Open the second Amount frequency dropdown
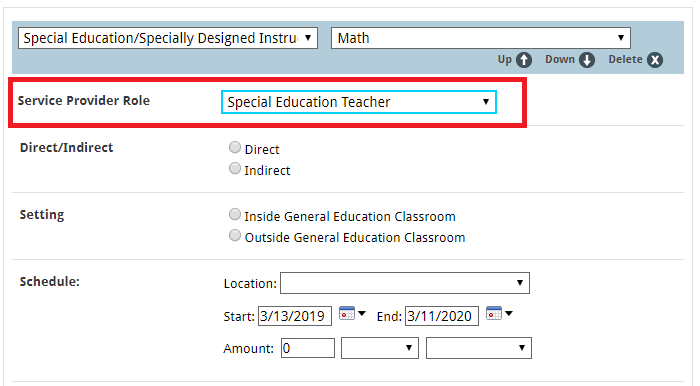 [479, 348]
